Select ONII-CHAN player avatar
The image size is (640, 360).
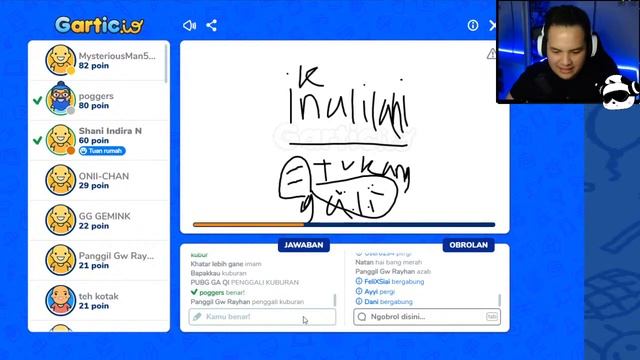(60, 180)
